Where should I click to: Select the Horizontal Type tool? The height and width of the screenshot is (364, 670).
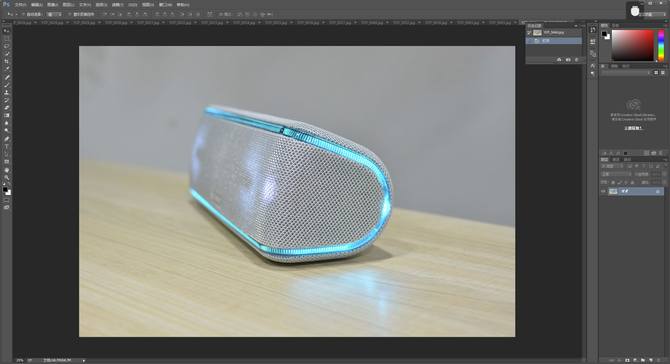[x=6, y=147]
